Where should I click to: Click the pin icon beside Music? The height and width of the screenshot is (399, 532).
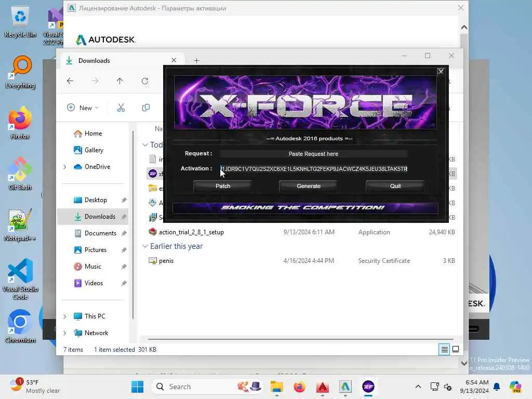124,267
